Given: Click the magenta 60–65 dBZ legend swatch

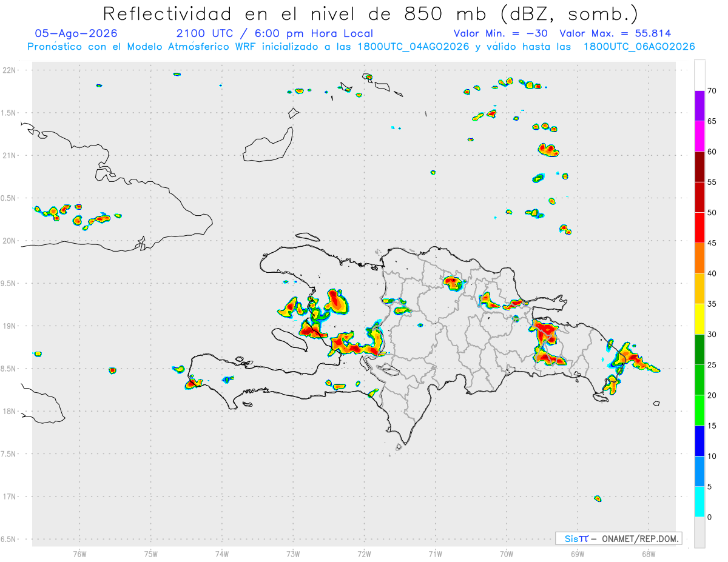Looking at the screenshot, I should pyautogui.click(x=700, y=136).
